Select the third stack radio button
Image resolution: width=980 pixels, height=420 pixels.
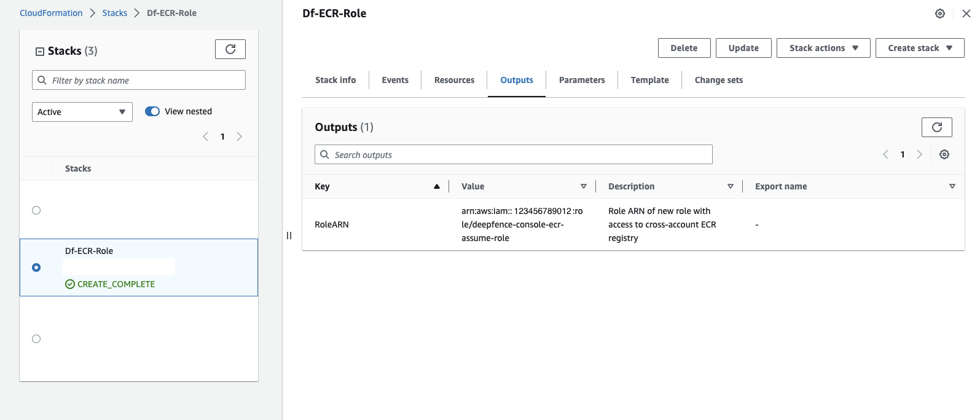coord(36,339)
